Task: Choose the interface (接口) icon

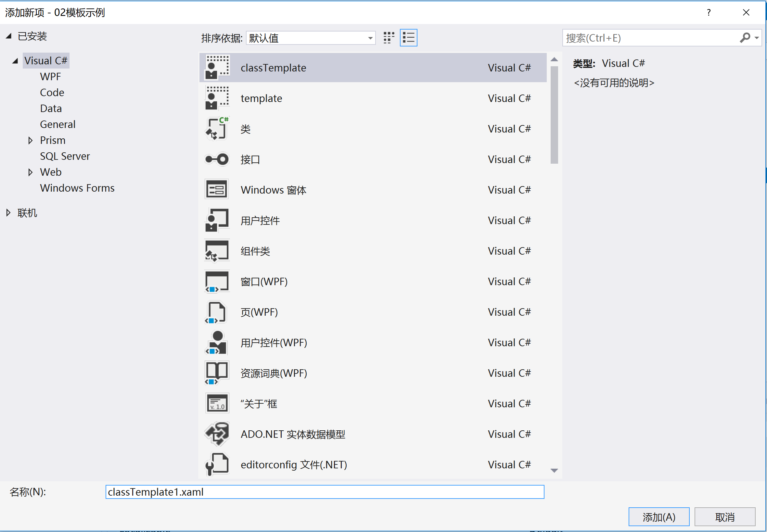Action: pyautogui.click(x=217, y=159)
